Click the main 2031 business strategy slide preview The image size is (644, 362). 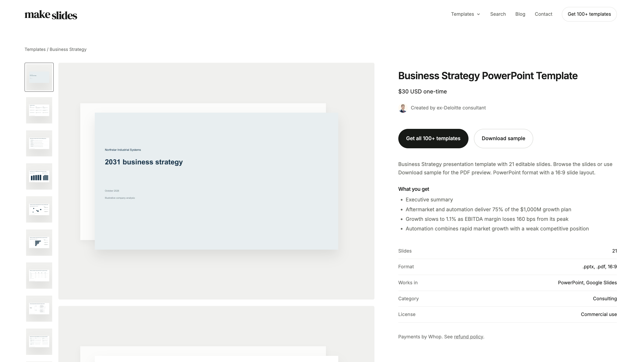216,181
